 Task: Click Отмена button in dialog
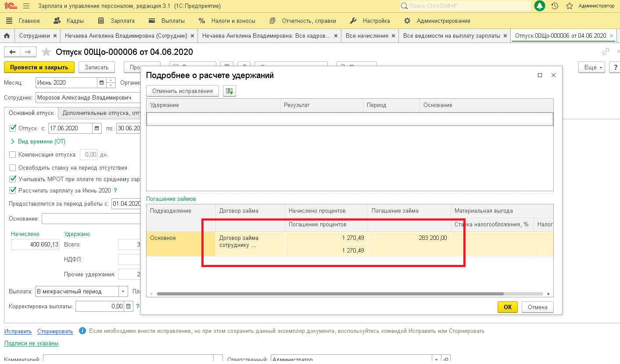pos(538,307)
